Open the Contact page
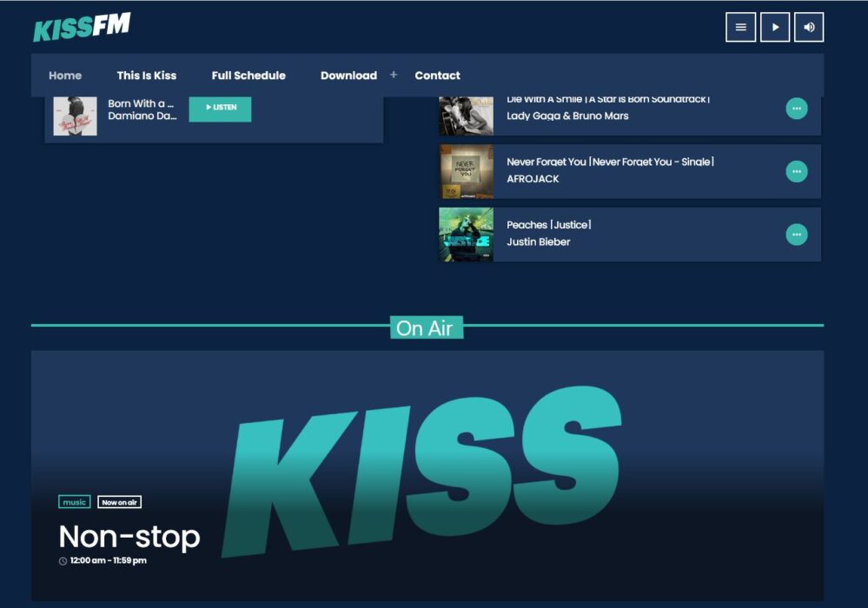This screenshot has height=608, width=868. (437, 76)
